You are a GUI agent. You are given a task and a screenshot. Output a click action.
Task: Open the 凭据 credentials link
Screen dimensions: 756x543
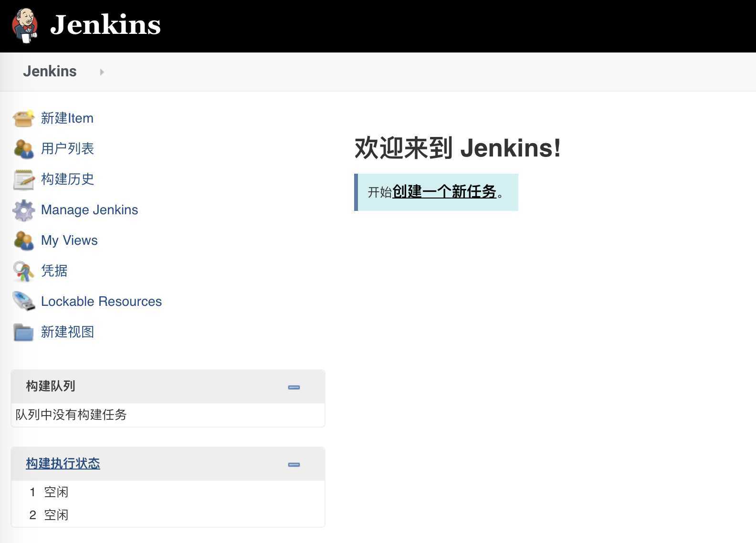pos(54,271)
